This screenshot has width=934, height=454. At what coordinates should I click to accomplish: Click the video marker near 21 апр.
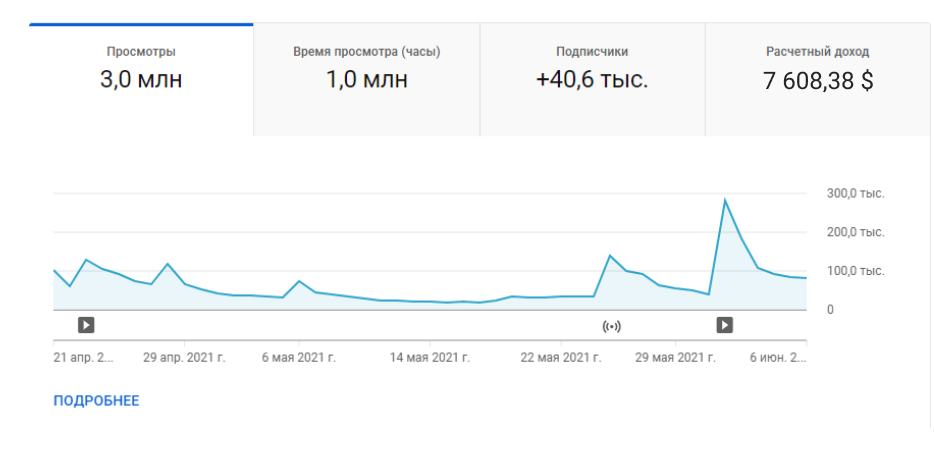point(86,325)
